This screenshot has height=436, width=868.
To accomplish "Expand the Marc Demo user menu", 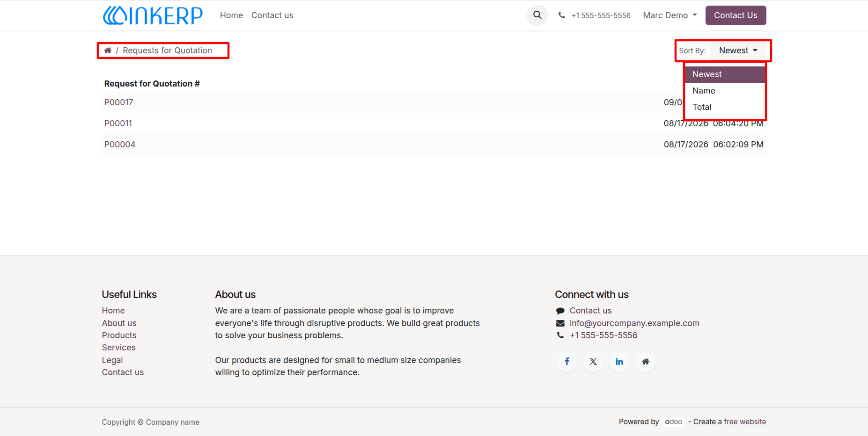I will point(670,15).
